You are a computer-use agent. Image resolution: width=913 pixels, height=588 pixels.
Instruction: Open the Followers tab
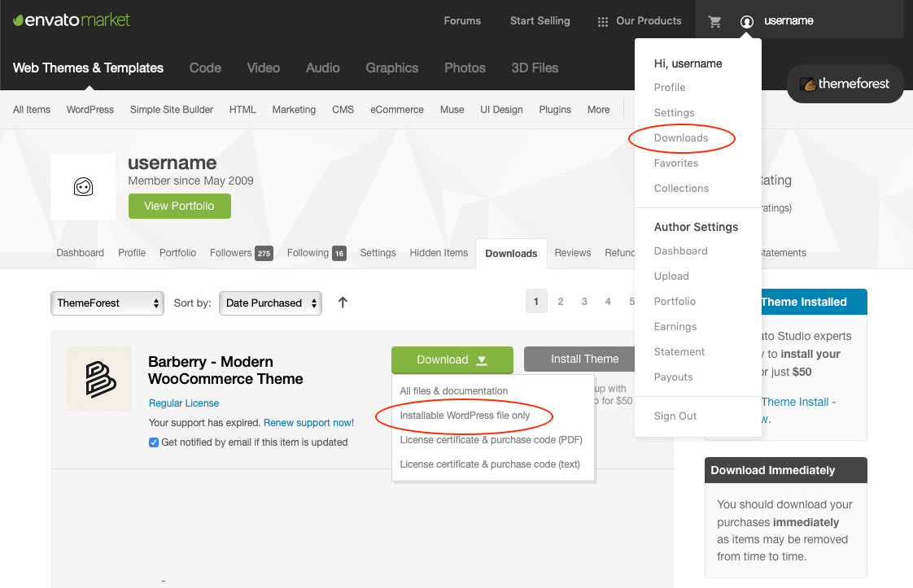(x=241, y=253)
